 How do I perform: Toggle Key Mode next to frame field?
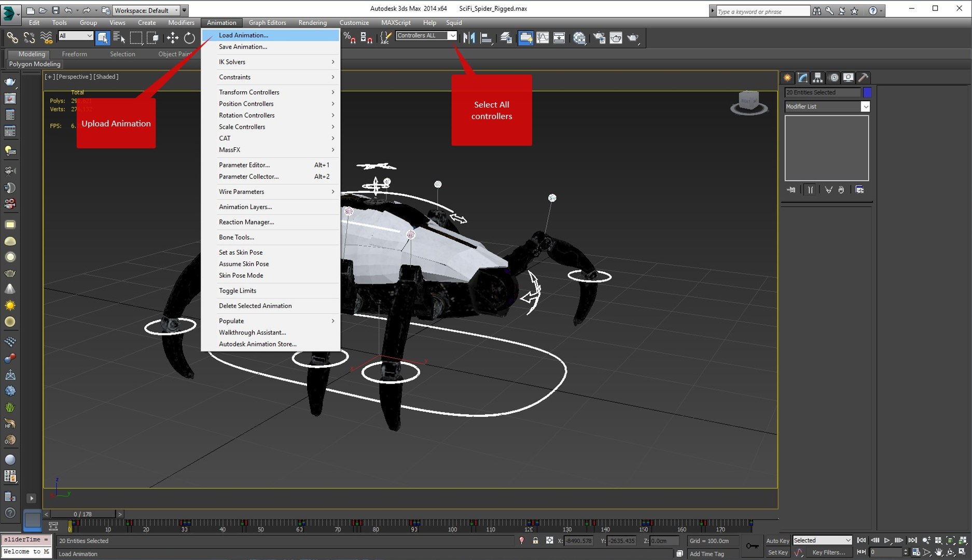coord(862,553)
